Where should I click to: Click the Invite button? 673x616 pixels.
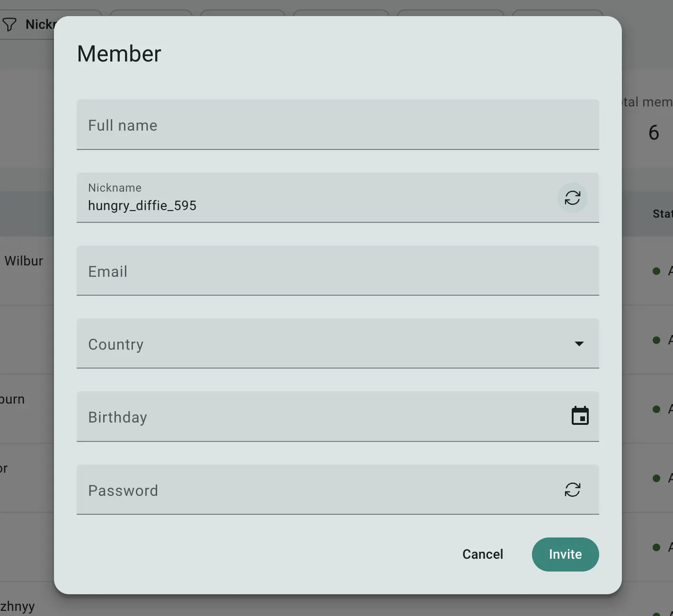(x=565, y=554)
